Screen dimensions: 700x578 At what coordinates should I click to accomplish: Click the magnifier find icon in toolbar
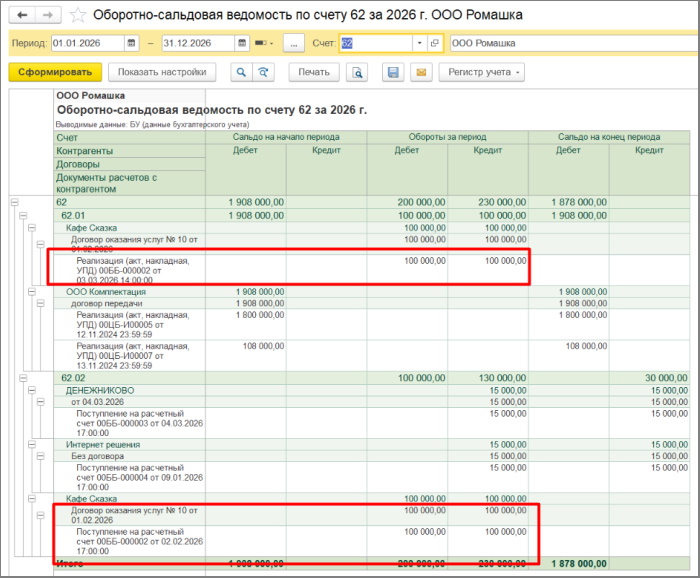click(x=241, y=72)
